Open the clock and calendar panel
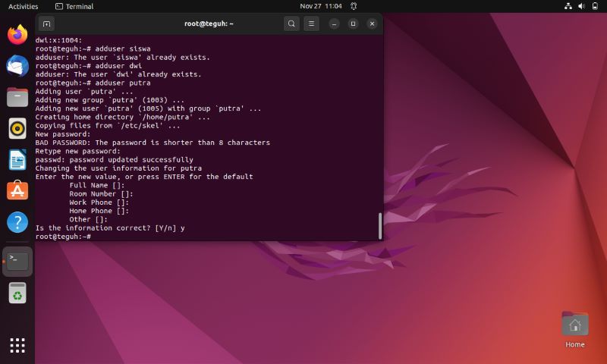 (321, 6)
